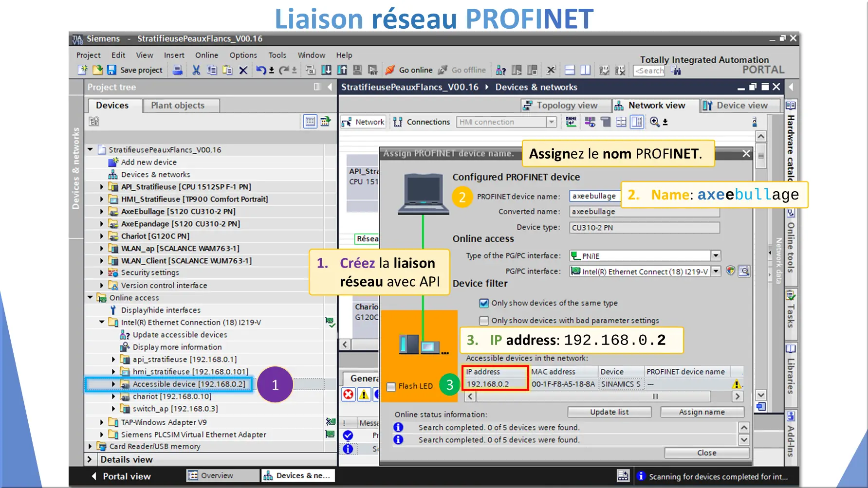This screenshot has width=868, height=488.
Task: Click the zoom magnifier icon in network toolbar
Action: (654, 122)
